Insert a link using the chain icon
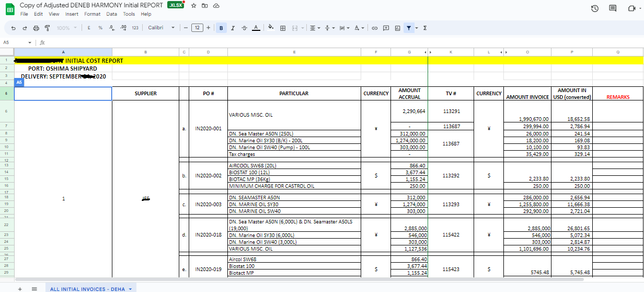This screenshot has width=644, height=292. click(374, 28)
